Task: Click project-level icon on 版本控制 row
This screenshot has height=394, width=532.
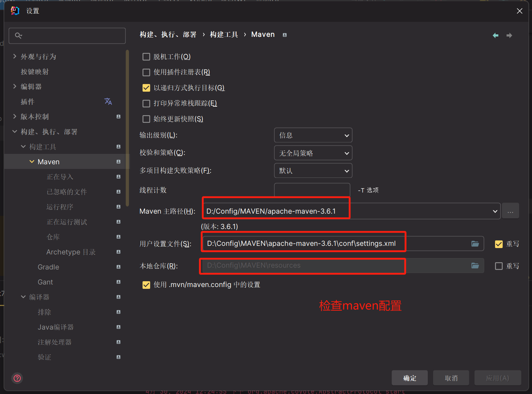Action: [119, 117]
